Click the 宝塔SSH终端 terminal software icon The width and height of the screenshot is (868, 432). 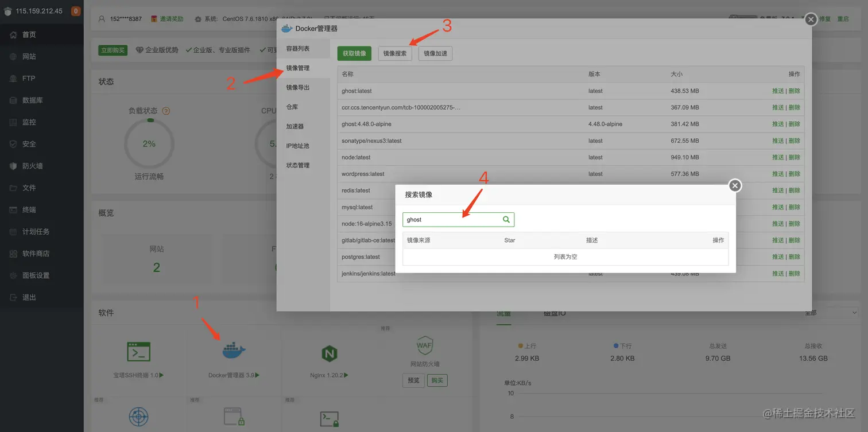(x=138, y=351)
